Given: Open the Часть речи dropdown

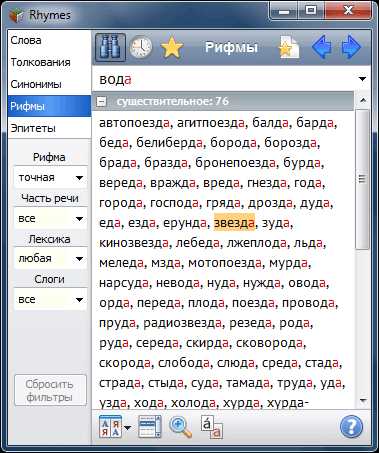Looking at the screenshot, I should [50, 218].
